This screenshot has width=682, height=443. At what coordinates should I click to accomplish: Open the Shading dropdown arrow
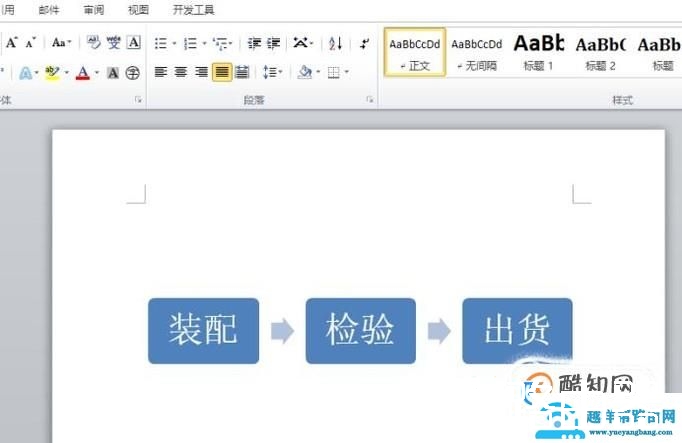318,72
